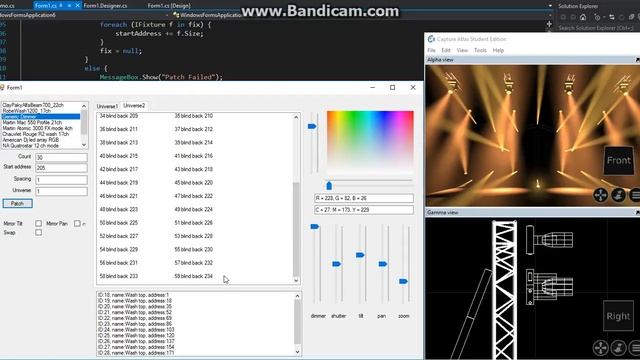
Task: Click the Count input field
Action: click(x=61, y=158)
